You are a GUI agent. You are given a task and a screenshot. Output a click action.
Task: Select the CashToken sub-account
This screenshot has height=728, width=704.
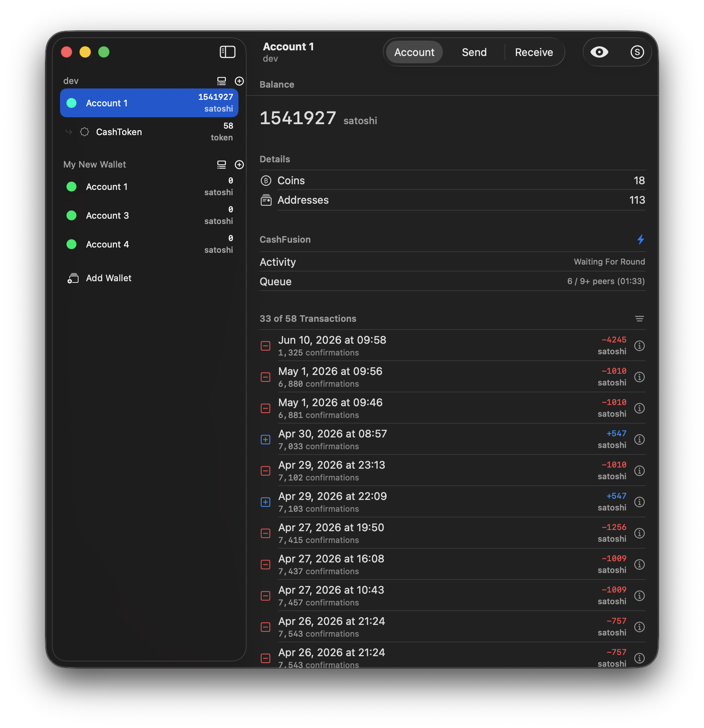(149, 132)
